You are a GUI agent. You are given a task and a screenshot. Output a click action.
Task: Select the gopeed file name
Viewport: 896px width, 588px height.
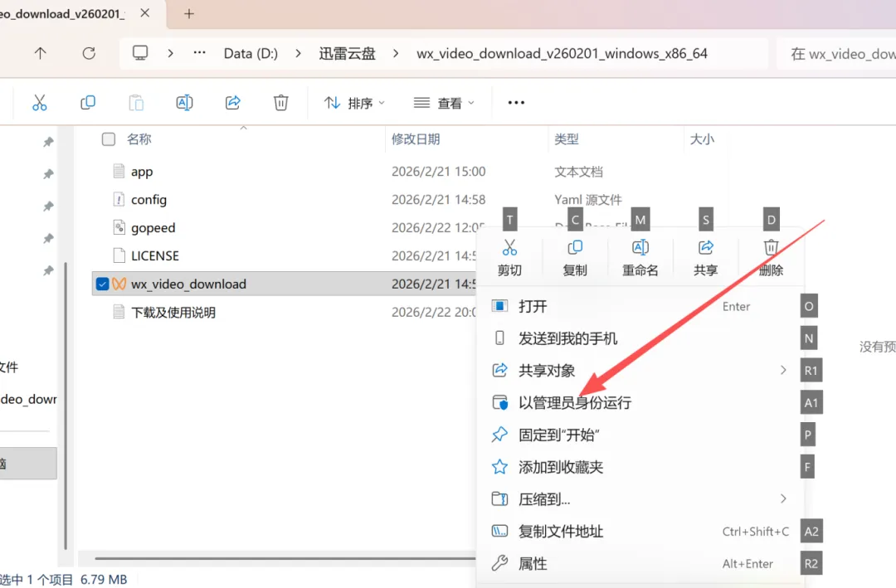(x=153, y=227)
